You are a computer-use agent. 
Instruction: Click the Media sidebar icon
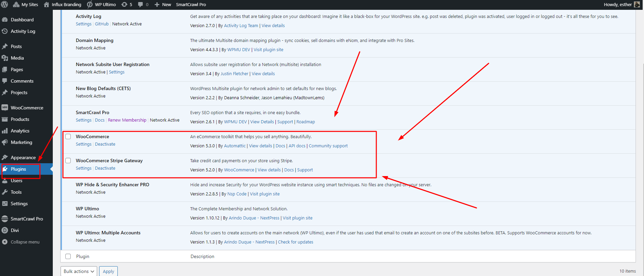click(x=5, y=58)
